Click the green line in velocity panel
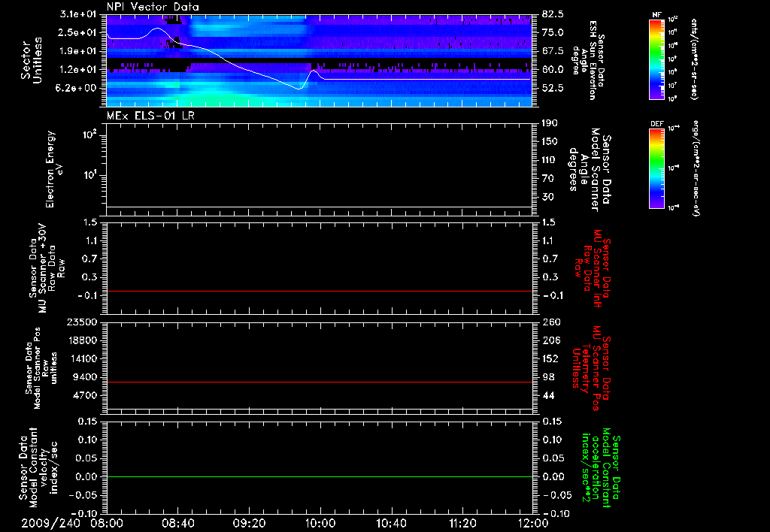The image size is (770, 532). pos(319,476)
